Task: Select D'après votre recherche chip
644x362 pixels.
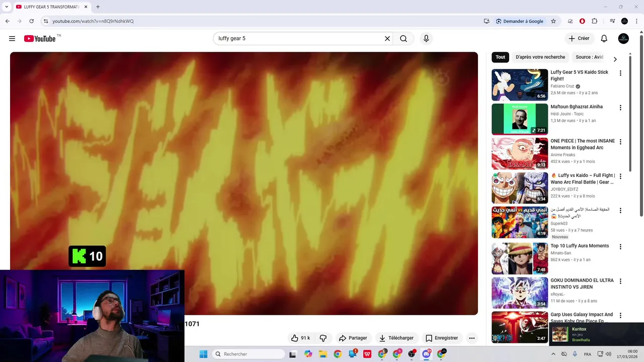Action: coord(540,57)
